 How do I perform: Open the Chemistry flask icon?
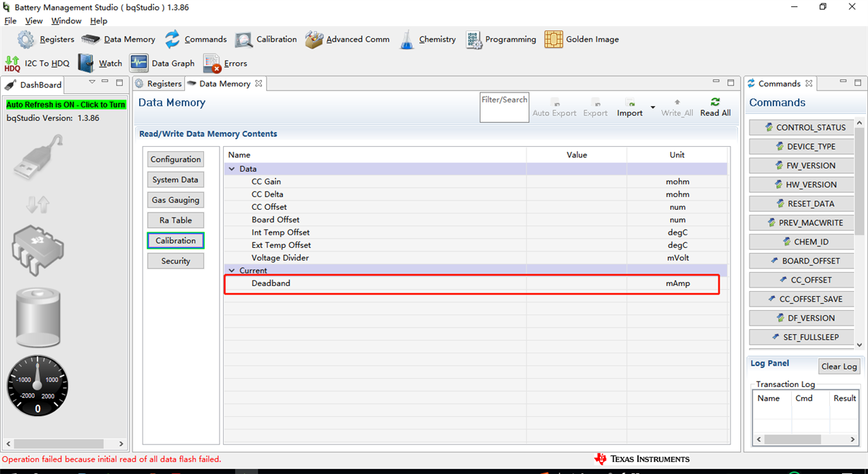407,40
